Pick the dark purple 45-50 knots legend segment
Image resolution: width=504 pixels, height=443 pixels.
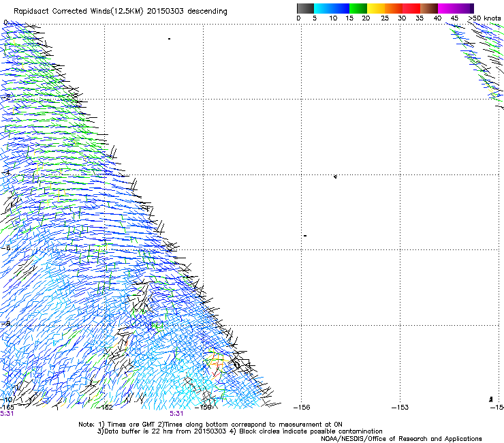point(464,8)
